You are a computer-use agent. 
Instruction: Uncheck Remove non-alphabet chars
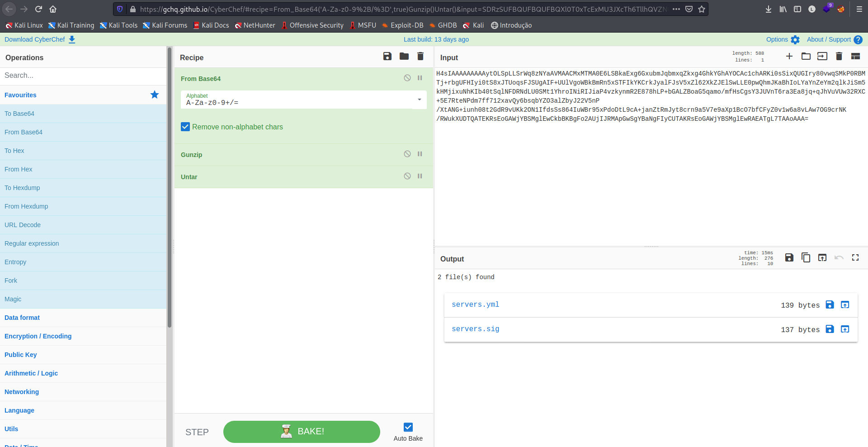tap(185, 127)
